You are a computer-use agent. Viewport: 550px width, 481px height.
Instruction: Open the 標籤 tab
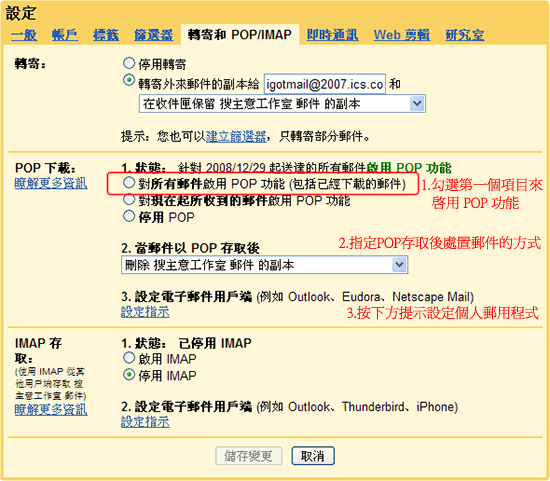[106, 35]
